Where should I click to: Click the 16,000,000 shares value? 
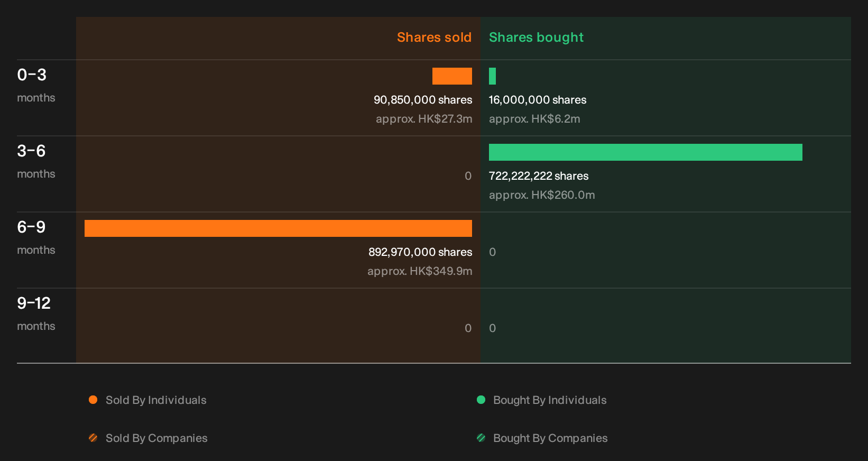pos(538,100)
